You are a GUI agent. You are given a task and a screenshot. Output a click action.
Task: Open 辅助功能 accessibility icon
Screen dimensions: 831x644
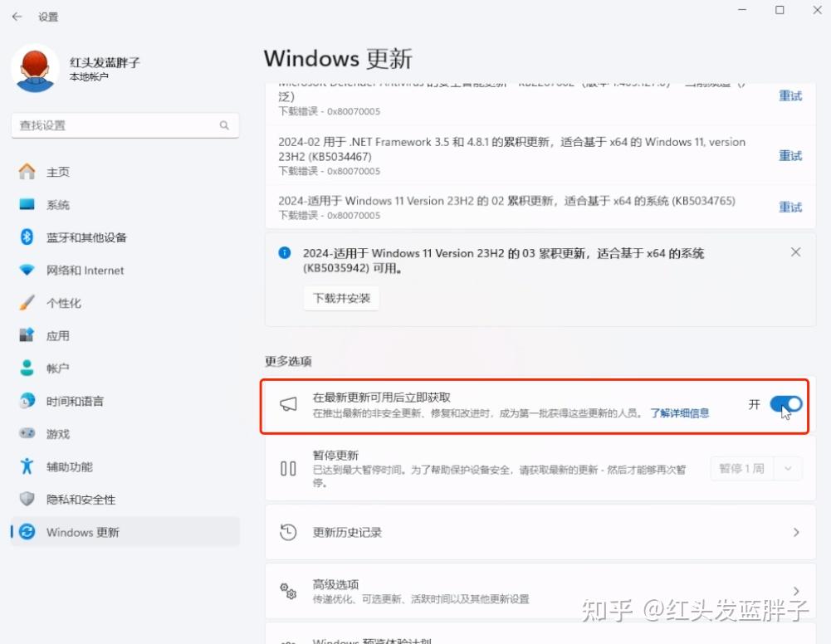tap(27, 466)
